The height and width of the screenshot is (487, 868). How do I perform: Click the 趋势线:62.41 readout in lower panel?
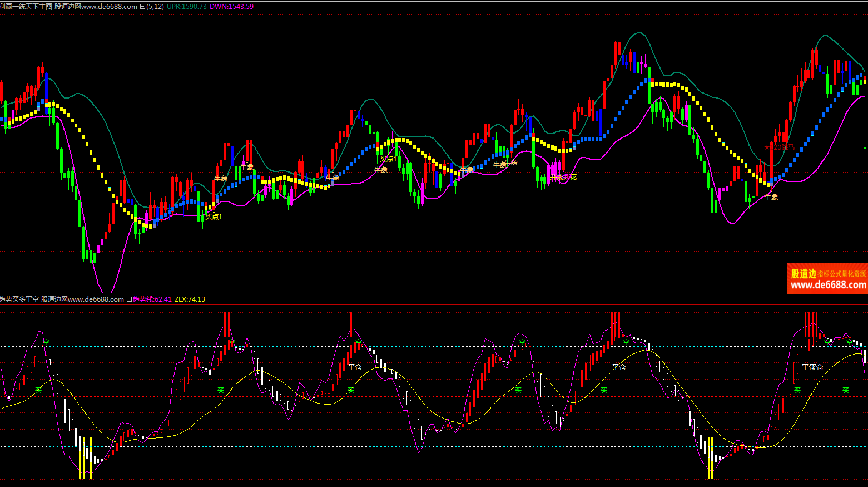click(152, 299)
